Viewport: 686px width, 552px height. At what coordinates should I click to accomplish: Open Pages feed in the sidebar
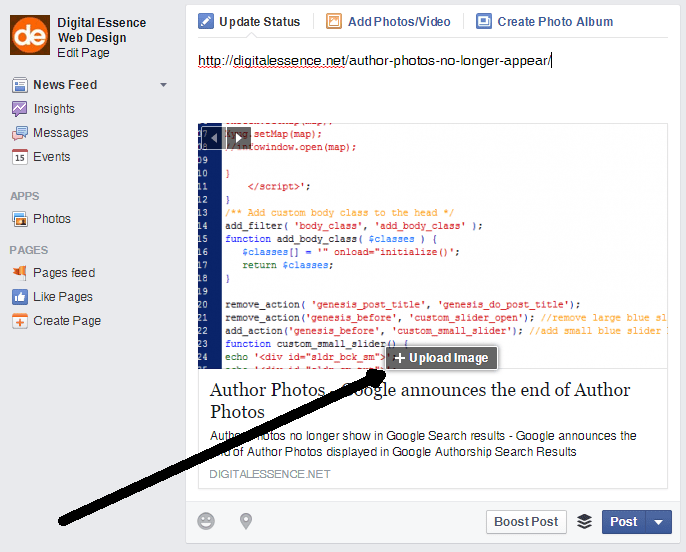(x=64, y=273)
